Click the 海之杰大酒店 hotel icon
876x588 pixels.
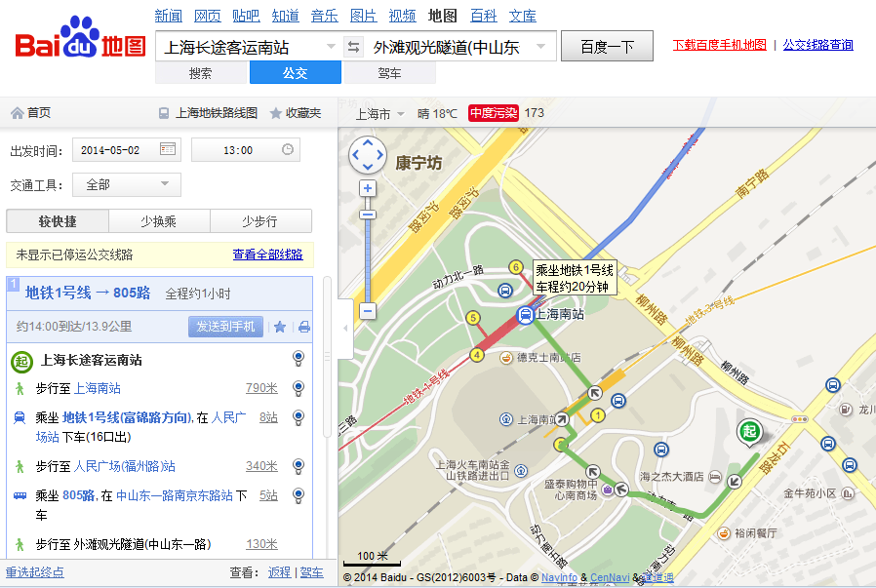pyautogui.click(x=714, y=476)
